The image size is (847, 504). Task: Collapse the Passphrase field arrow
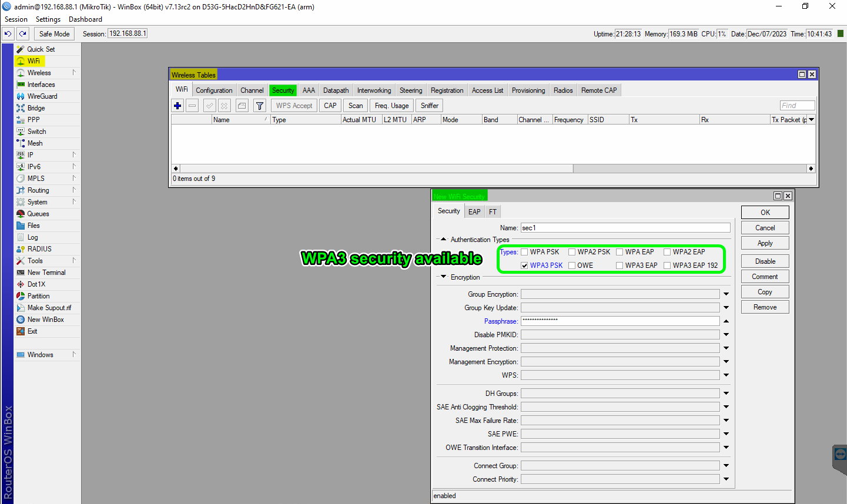click(x=726, y=321)
